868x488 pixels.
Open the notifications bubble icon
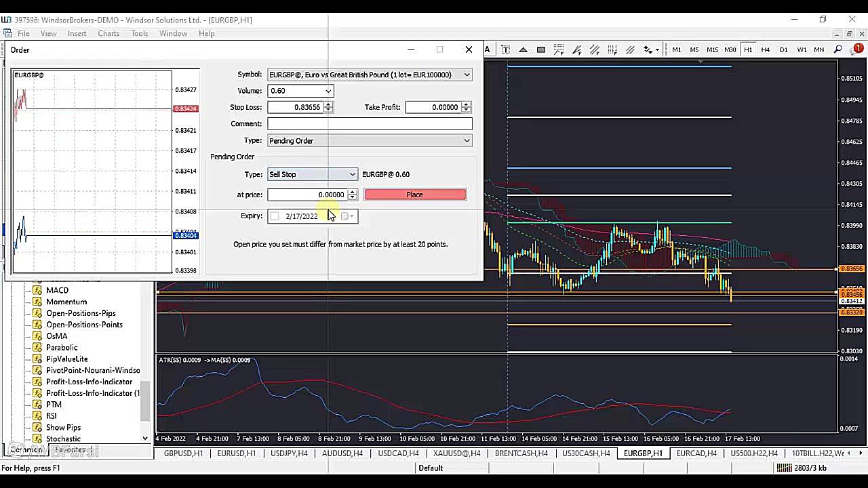[x=857, y=49]
